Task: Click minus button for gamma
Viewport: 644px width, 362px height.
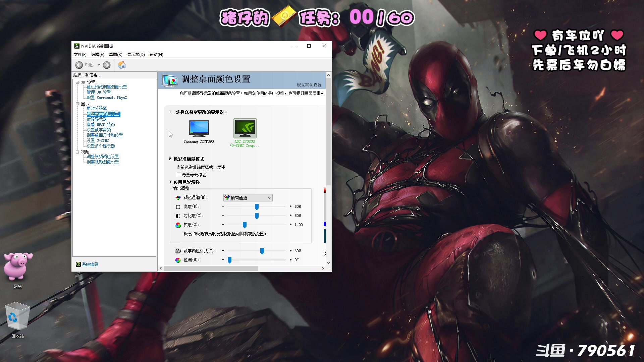Action: [223, 225]
